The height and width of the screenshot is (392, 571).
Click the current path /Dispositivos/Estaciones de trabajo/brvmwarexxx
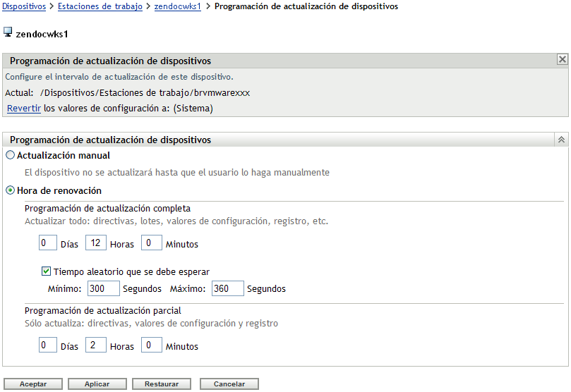coord(145,93)
